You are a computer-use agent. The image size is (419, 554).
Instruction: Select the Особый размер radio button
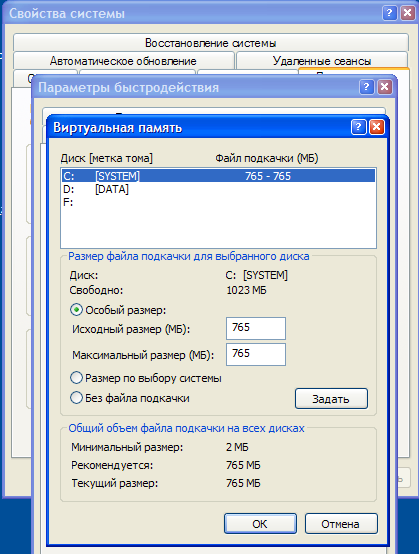point(76,310)
